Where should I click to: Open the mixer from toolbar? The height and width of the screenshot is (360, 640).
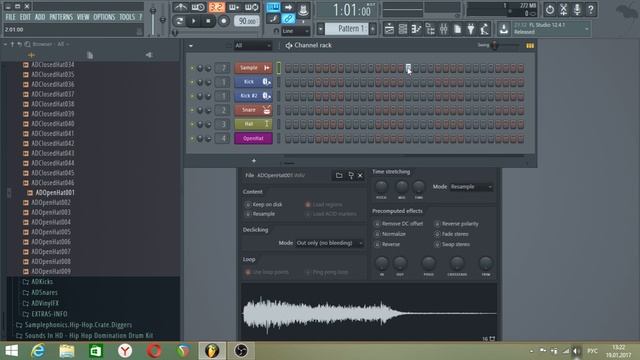(444, 29)
